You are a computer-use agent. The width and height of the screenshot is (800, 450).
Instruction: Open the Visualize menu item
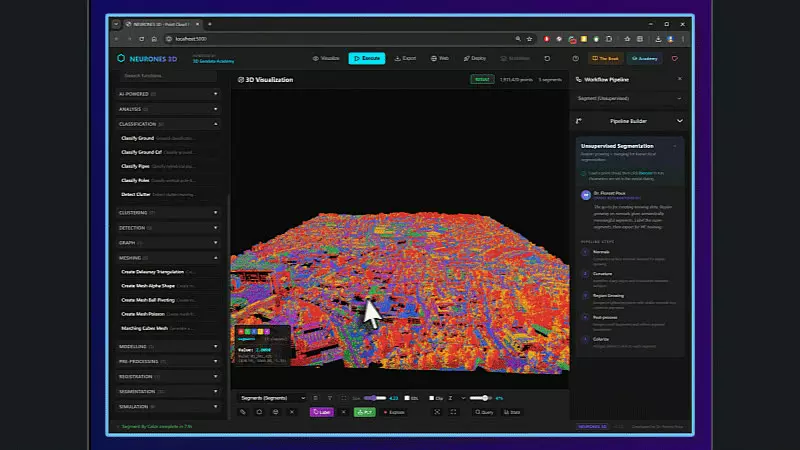[x=326, y=58]
